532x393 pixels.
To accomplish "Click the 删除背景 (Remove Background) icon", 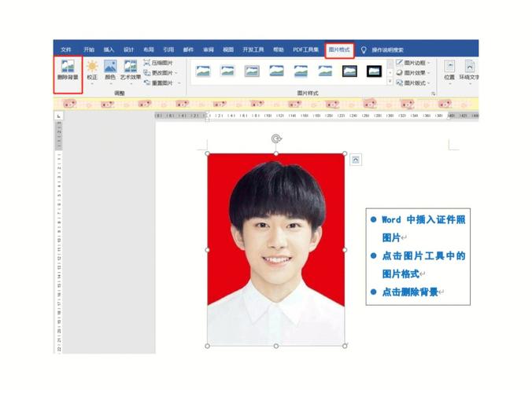I will pos(68,71).
